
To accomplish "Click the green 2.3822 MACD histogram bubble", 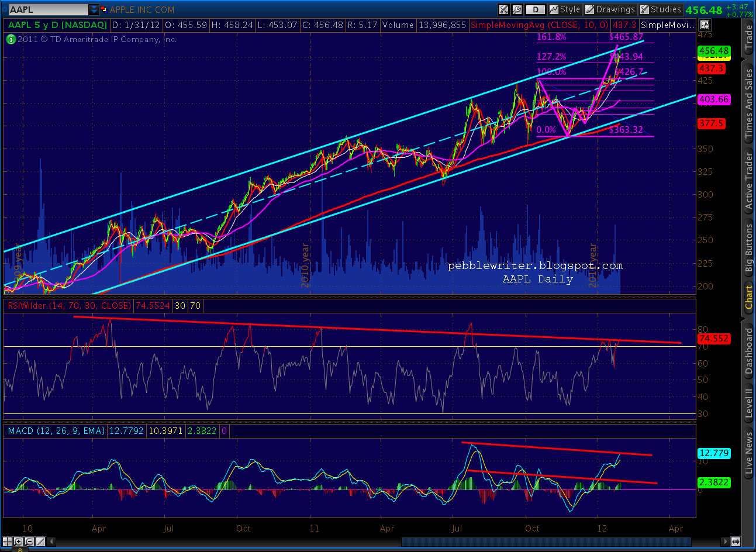I will [714, 482].
